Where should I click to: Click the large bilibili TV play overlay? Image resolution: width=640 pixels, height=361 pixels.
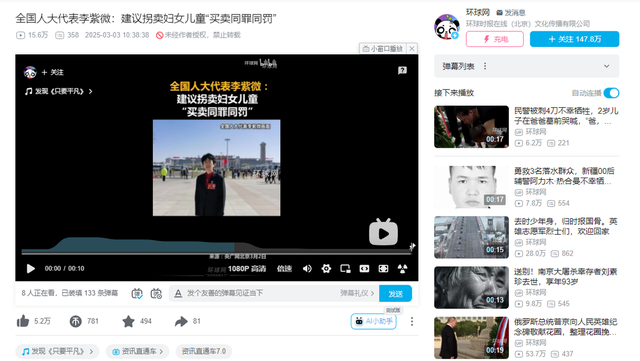[383, 232]
